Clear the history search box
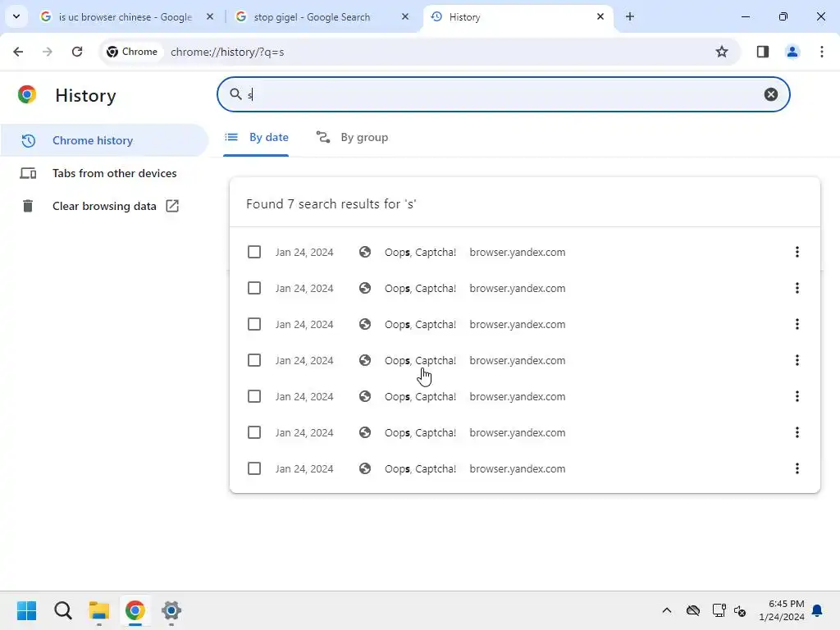 tap(770, 94)
